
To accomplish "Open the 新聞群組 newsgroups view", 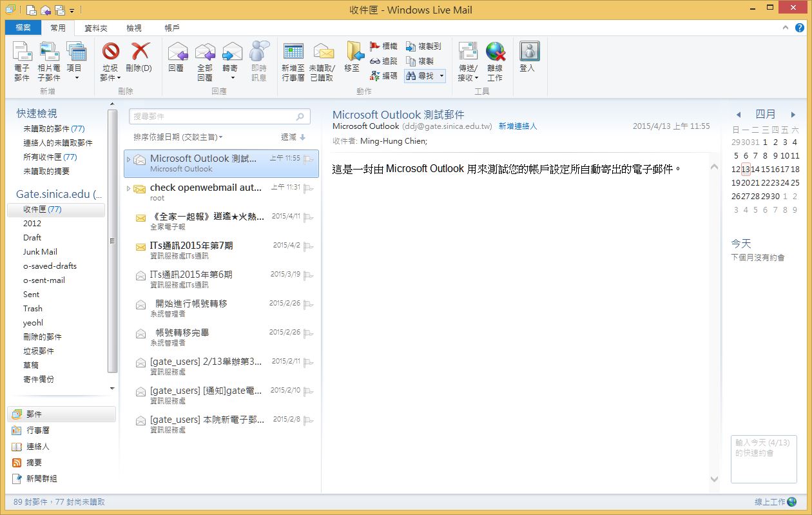I will 36,478.
